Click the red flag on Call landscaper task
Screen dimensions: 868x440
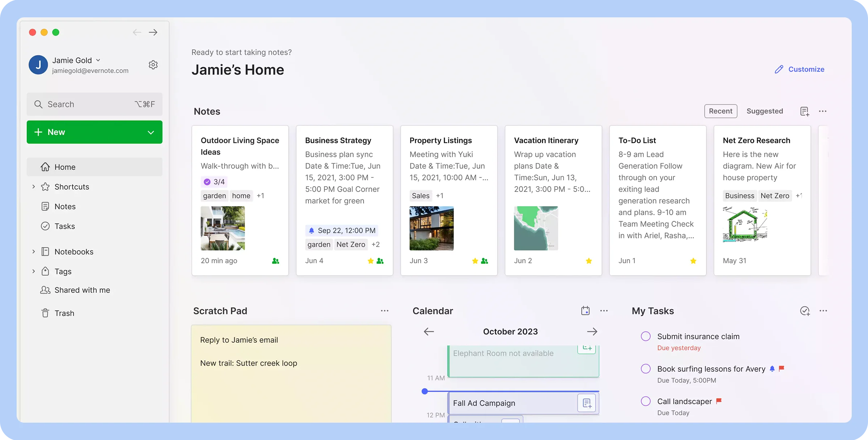pos(719,401)
